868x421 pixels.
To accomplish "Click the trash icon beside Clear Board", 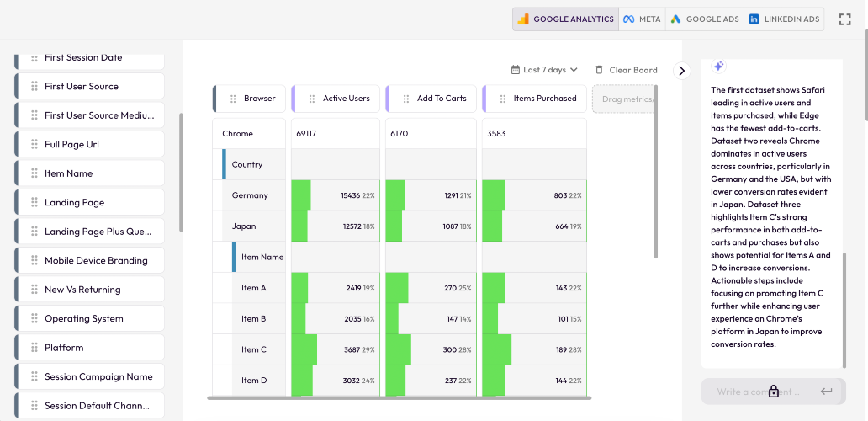I will (599, 70).
